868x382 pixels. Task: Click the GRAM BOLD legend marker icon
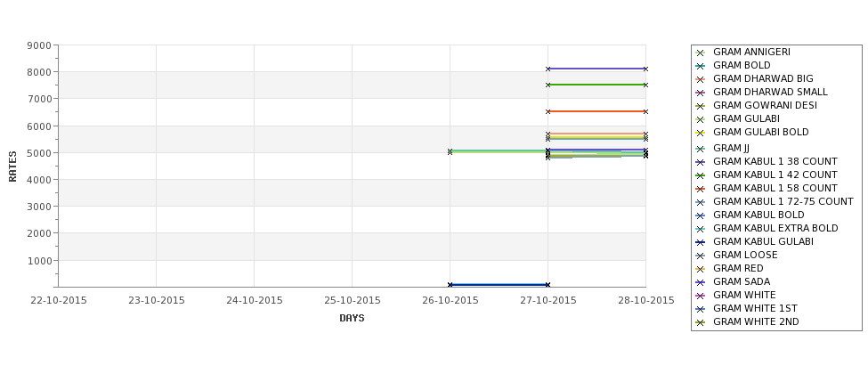[x=701, y=66]
